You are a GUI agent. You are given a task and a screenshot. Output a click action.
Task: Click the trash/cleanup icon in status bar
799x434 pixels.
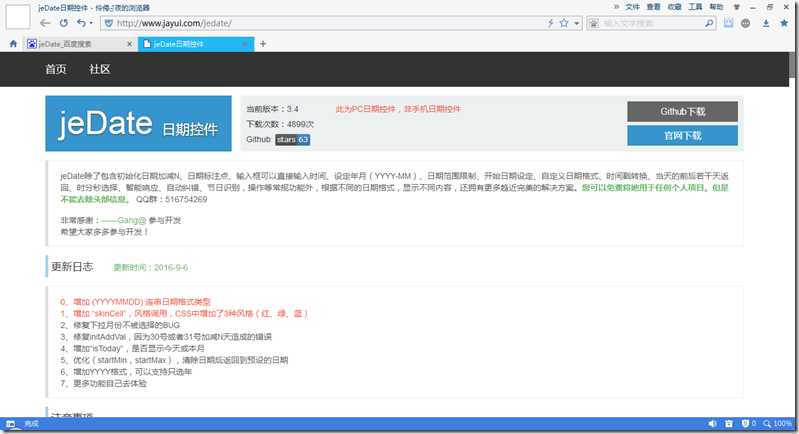point(729,424)
